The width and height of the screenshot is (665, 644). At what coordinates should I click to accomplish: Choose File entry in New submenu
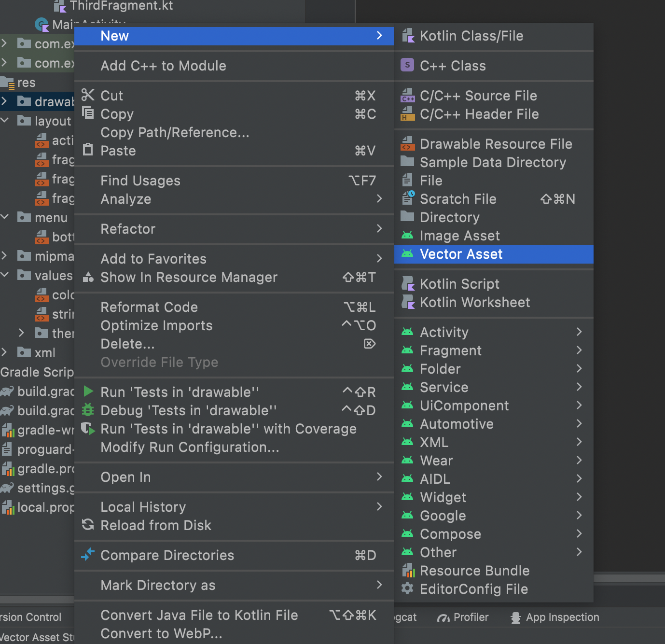494,181
